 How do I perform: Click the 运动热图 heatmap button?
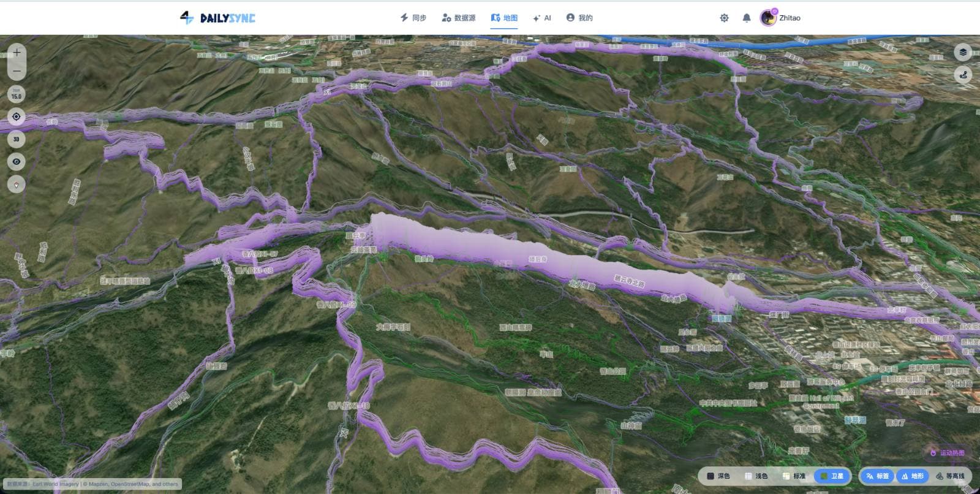[947, 453]
